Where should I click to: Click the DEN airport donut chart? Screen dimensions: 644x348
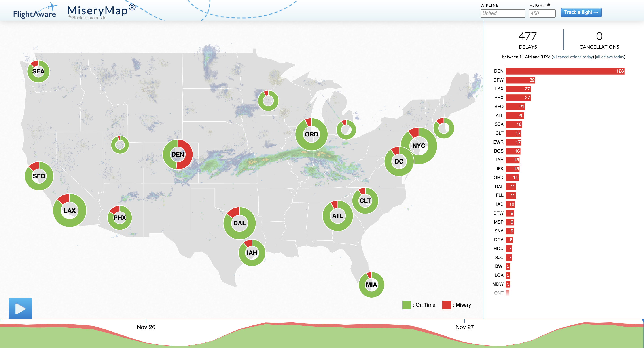point(178,154)
